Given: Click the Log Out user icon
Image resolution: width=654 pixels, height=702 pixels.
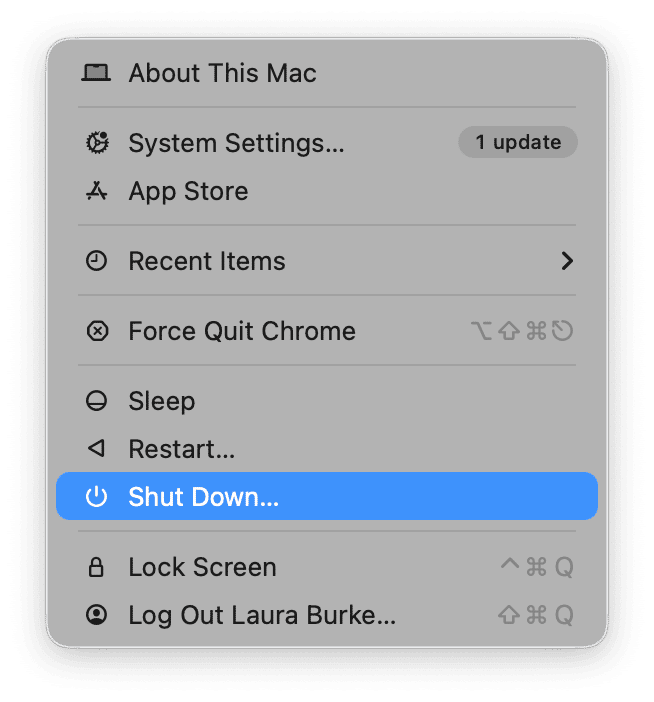Looking at the screenshot, I should point(96,616).
